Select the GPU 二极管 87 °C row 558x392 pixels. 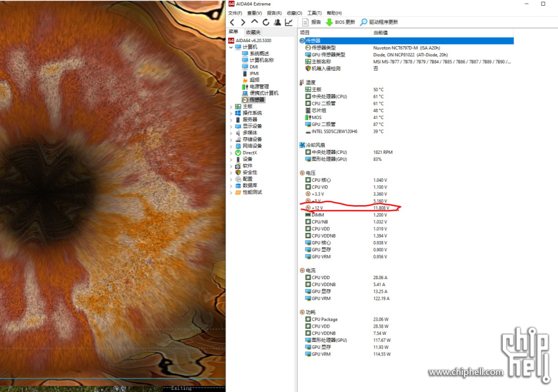406,125
